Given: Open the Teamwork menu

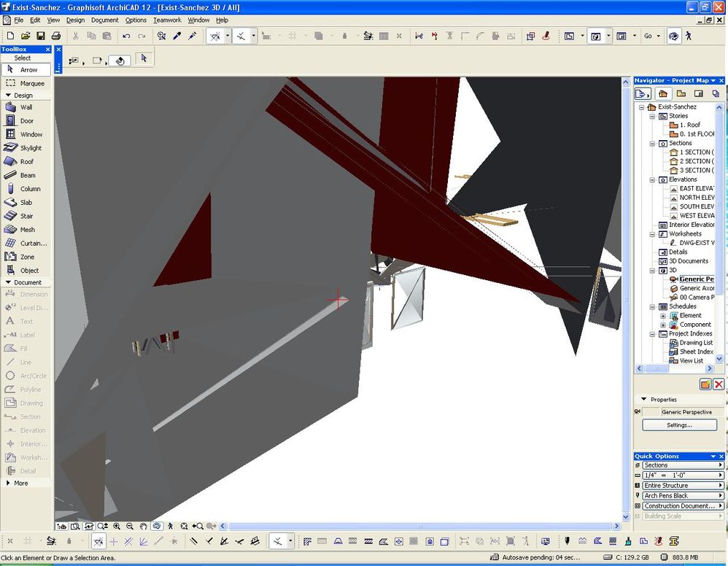Looking at the screenshot, I should pyautogui.click(x=167, y=20).
